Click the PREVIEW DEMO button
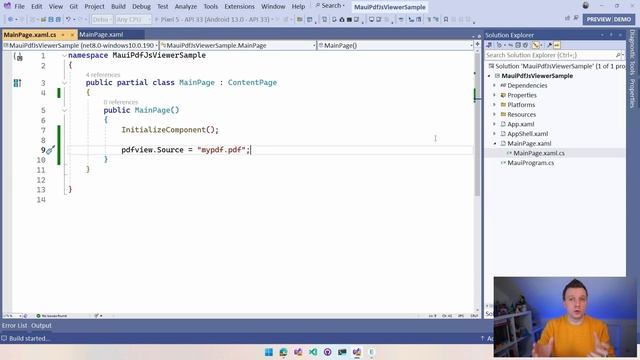The width and height of the screenshot is (640, 360). [608, 19]
